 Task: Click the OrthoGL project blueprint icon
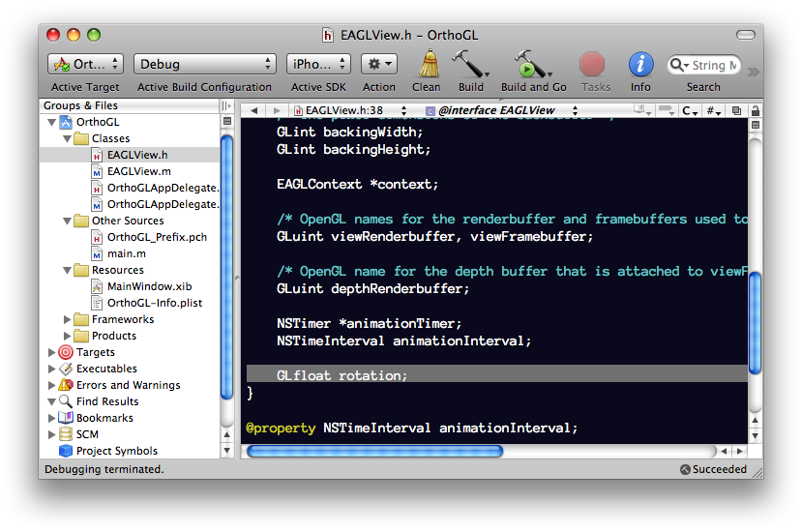coord(66,122)
